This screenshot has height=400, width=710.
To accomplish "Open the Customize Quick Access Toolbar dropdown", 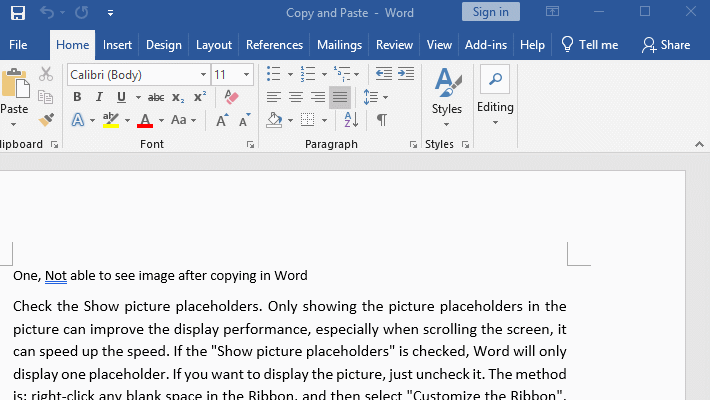I will 110,13.
